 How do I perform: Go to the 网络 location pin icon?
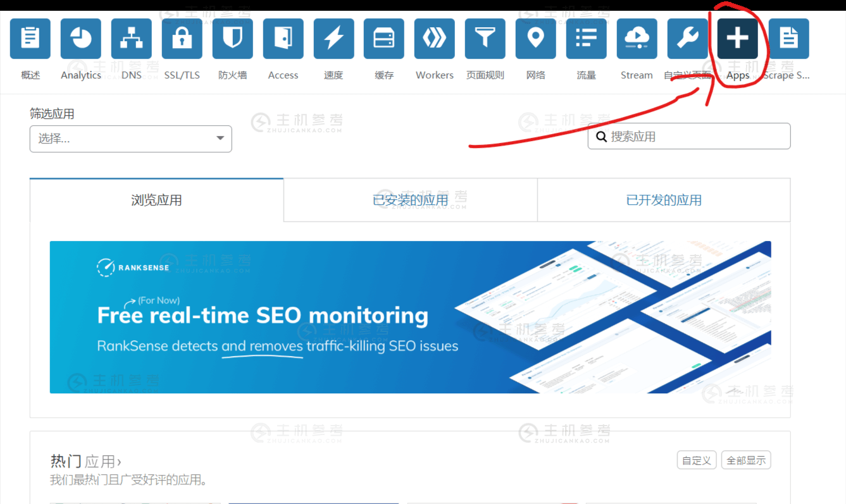click(536, 39)
